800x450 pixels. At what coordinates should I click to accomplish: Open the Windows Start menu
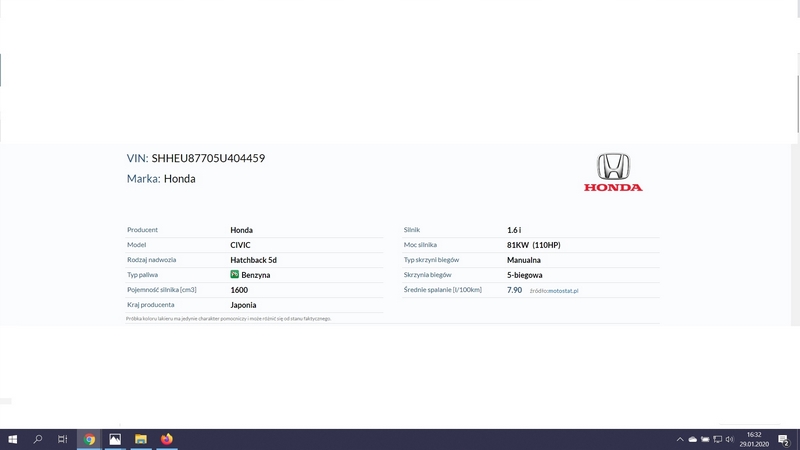[x=13, y=439]
